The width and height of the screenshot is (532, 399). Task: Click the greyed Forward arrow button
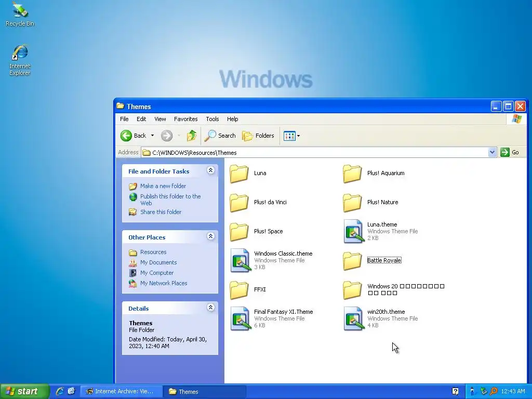pyautogui.click(x=167, y=136)
